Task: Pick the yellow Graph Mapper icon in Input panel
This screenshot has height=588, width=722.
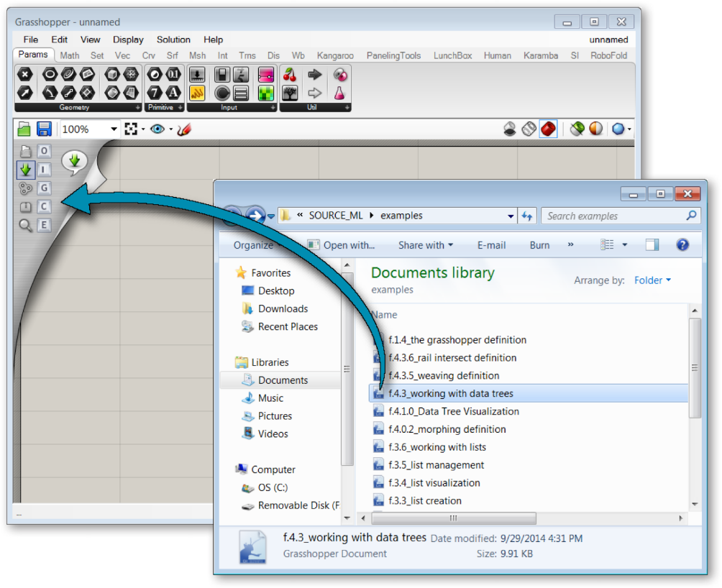Action: [197, 93]
